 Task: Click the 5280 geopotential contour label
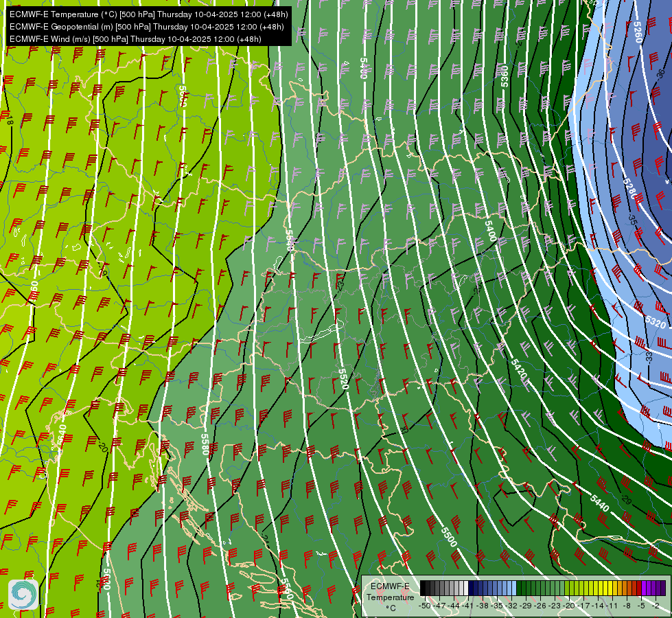pyautogui.click(x=630, y=189)
